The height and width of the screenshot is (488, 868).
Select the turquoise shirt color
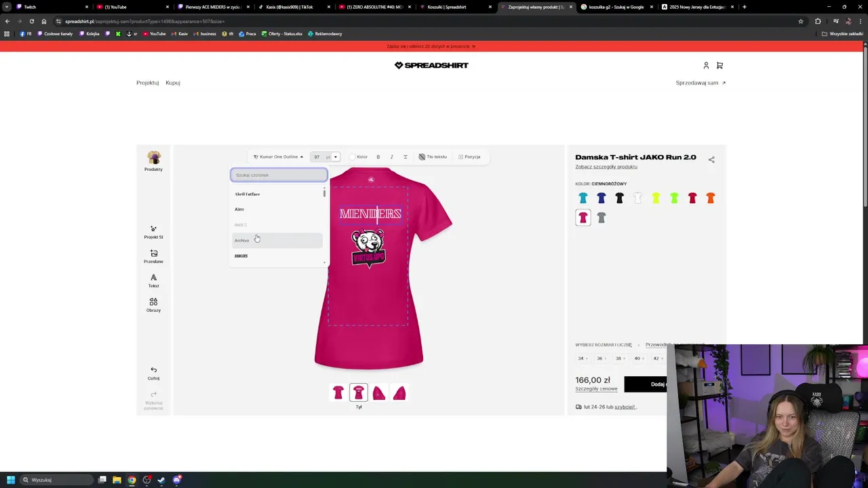(x=583, y=198)
